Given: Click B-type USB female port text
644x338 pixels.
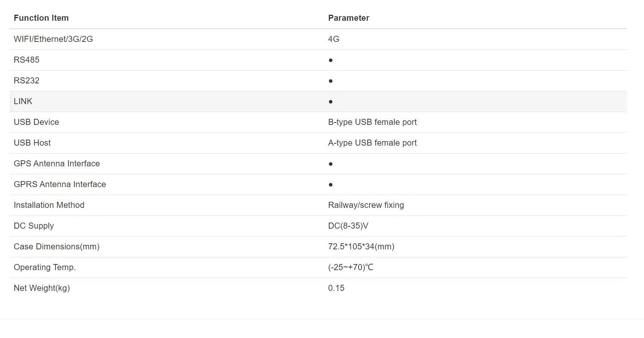Looking at the screenshot, I should coord(372,122).
